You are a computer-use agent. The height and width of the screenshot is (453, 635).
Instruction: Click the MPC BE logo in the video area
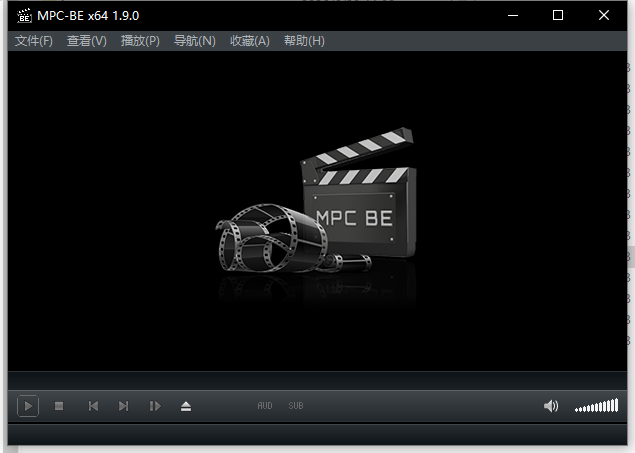(x=316, y=200)
